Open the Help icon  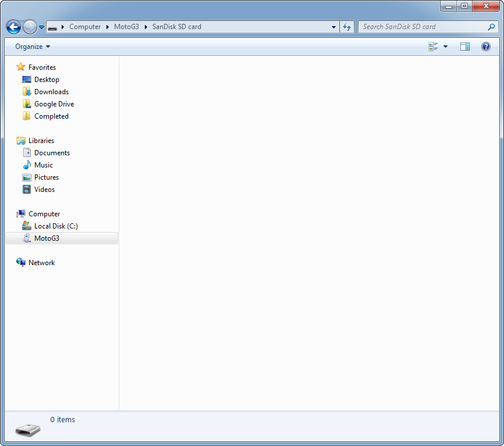(486, 47)
